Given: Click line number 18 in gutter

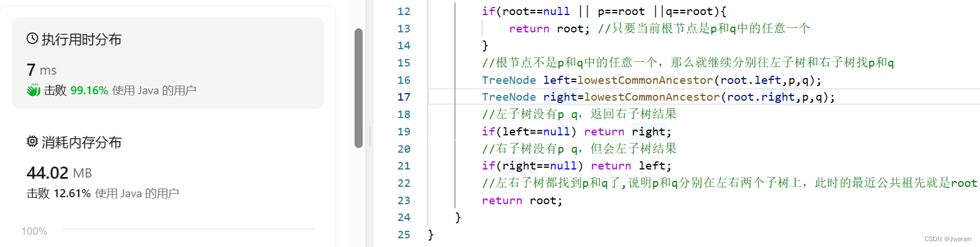Looking at the screenshot, I should click(404, 115).
